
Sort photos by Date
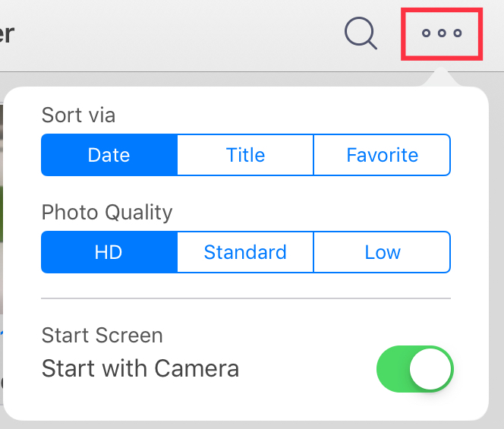(x=109, y=155)
